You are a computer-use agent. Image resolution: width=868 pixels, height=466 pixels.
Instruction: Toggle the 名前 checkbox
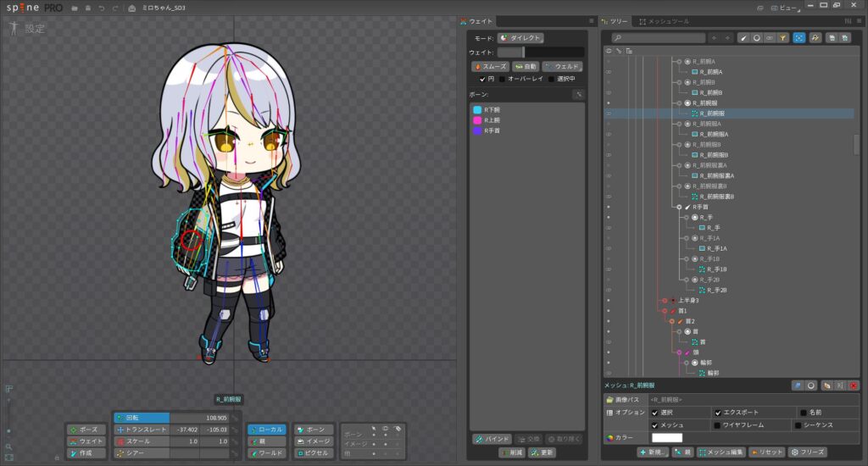coord(804,413)
